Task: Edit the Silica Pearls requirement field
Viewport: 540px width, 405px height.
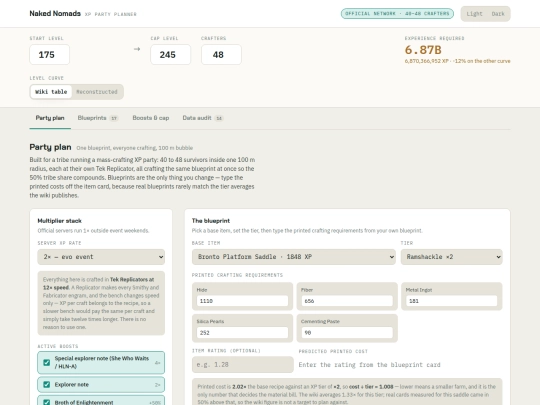Action: [x=242, y=332]
